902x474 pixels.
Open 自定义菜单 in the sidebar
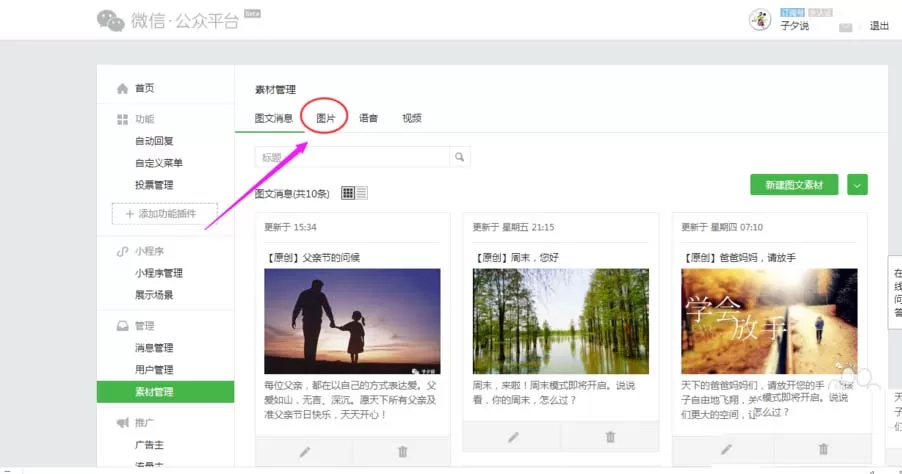(x=159, y=163)
